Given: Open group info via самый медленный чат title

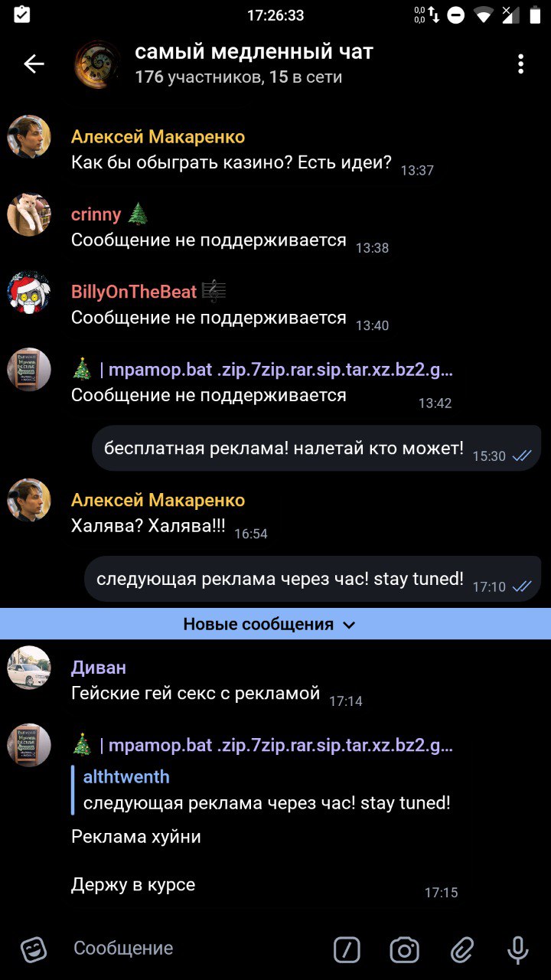Looking at the screenshot, I should pyautogui.click(x=254, y=52).
